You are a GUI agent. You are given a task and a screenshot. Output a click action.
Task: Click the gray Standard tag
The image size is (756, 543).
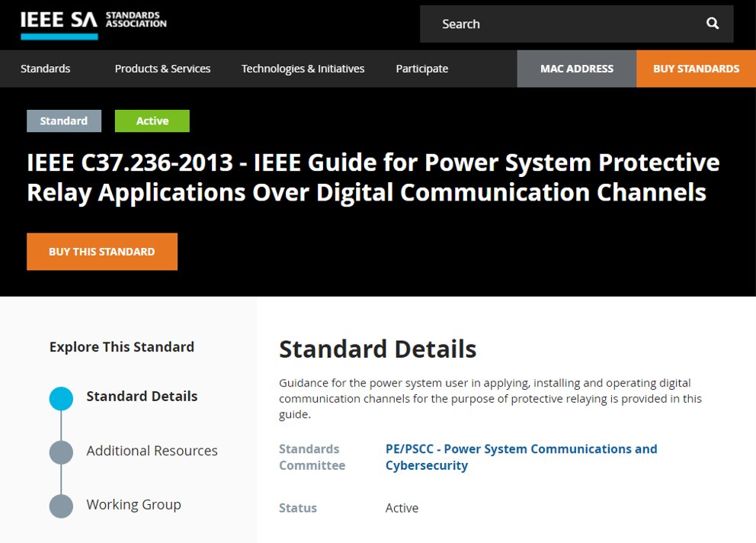pos(64,120)
